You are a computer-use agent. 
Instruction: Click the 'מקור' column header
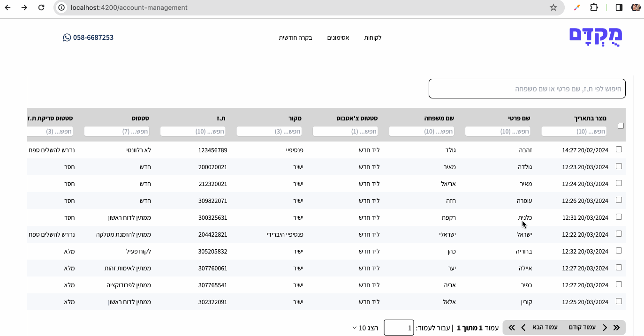click(295, 118)
